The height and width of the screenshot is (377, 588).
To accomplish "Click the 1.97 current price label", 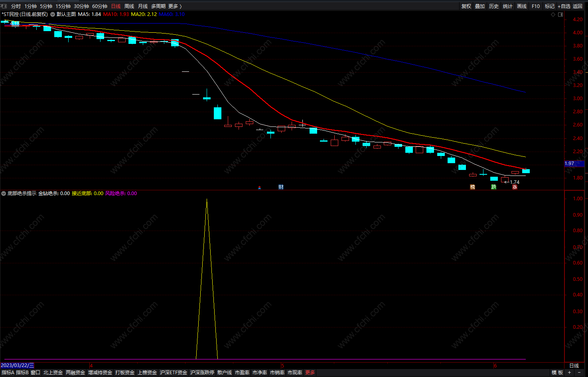I will pyautogui.click(x=570, y=164).
